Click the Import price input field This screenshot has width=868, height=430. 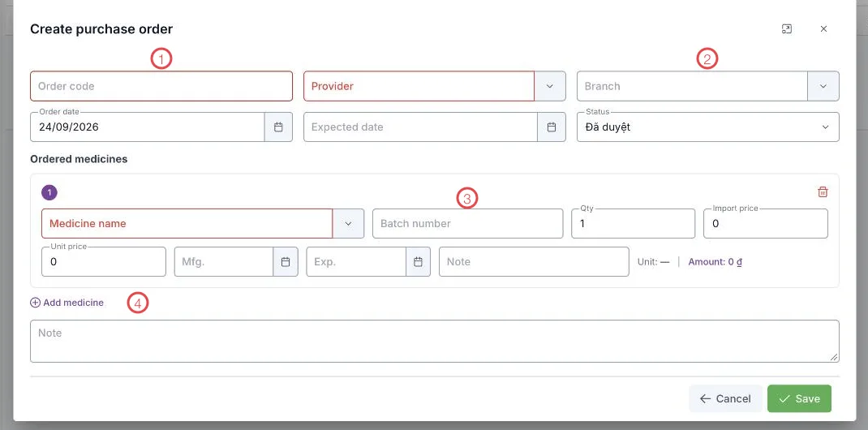tap(766, 224)
